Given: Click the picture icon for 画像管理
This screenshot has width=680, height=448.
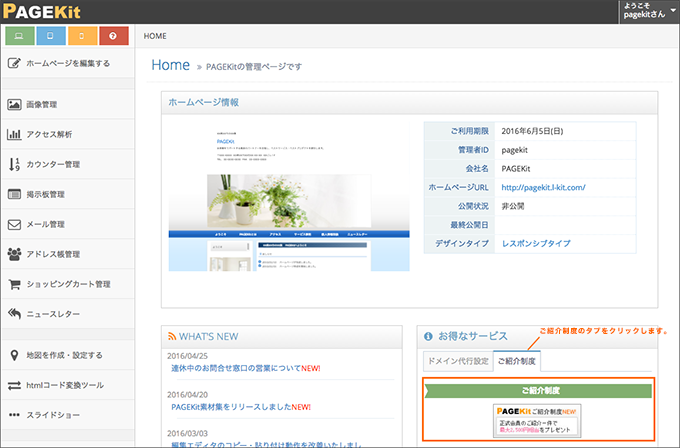Looking at the screenshot, I should pyautogui.click(x=14, y=105).
